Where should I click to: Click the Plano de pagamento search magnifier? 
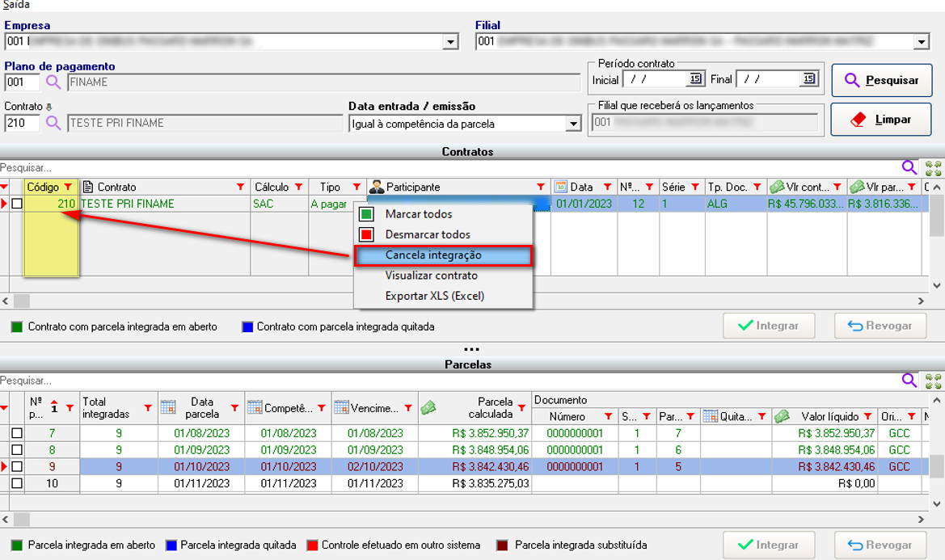tap(53, 82)
